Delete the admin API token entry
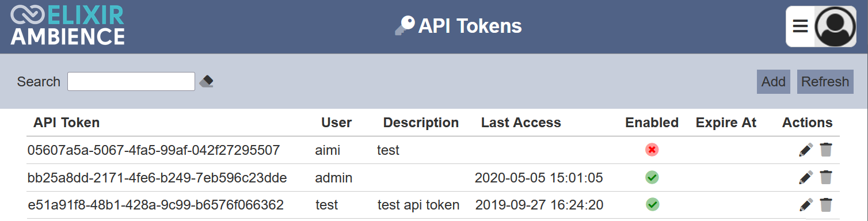 [826, 177]
